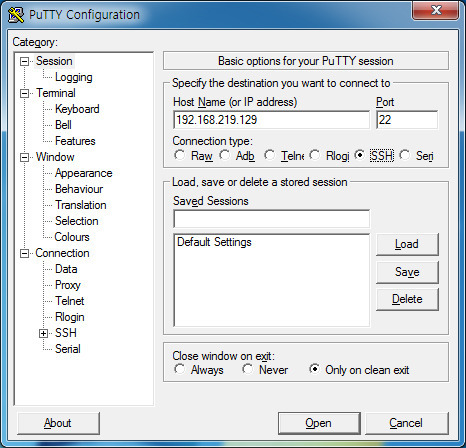Screen dimensions: 466x448
Task: Open the Connection category
Action: (62, 253)
